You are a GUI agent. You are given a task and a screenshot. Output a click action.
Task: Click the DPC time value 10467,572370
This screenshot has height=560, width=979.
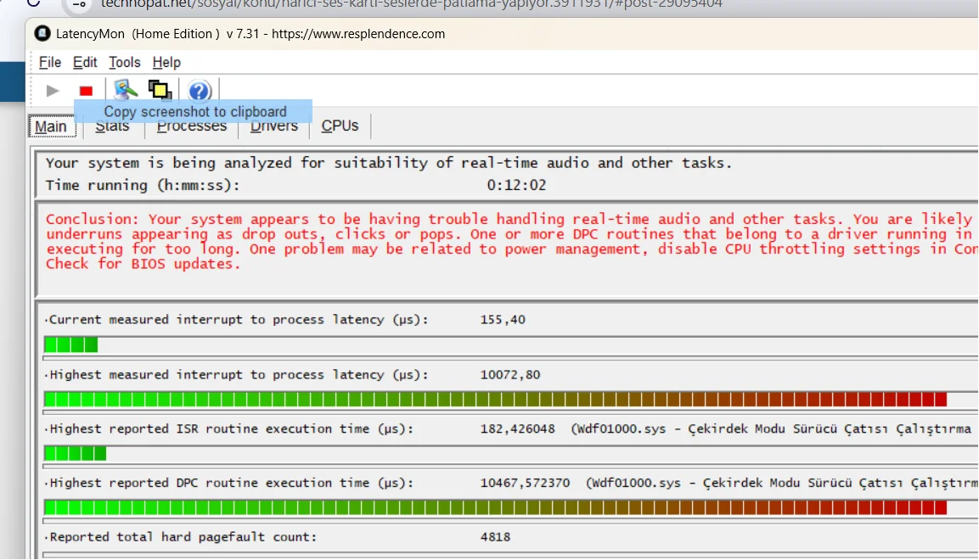(525, 484)
